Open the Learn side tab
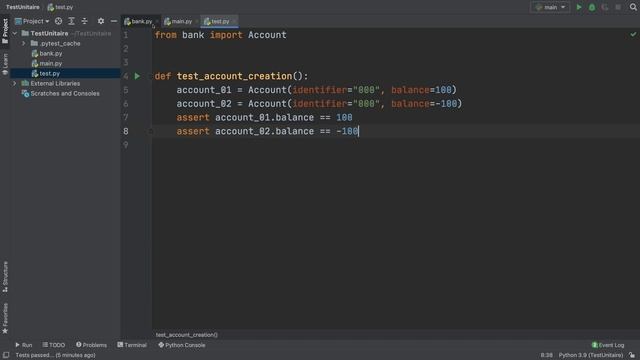 pos(5,64)
